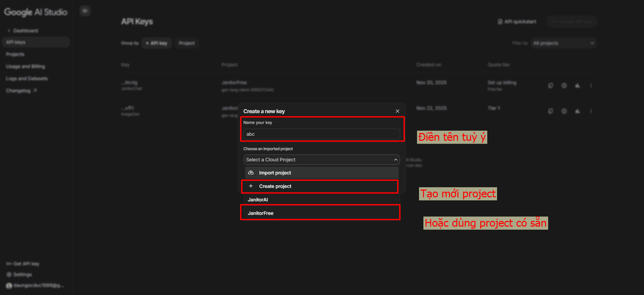This screenshot has width=644, height=295.
Task: Click the plus icon beside Create project
Action: pos(251,186)
